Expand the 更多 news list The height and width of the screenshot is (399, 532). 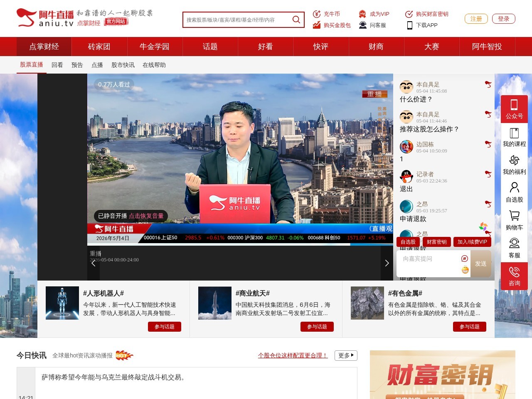(346, 355)
